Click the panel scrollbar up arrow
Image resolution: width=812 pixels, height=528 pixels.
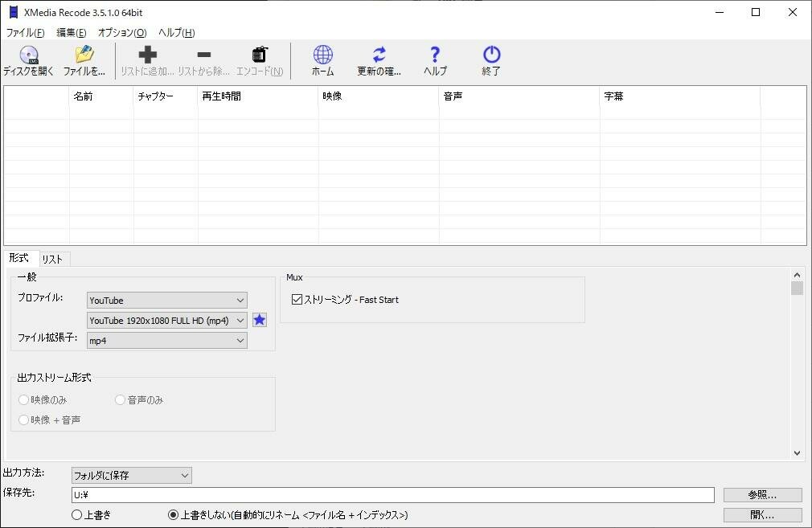point(797,275)
